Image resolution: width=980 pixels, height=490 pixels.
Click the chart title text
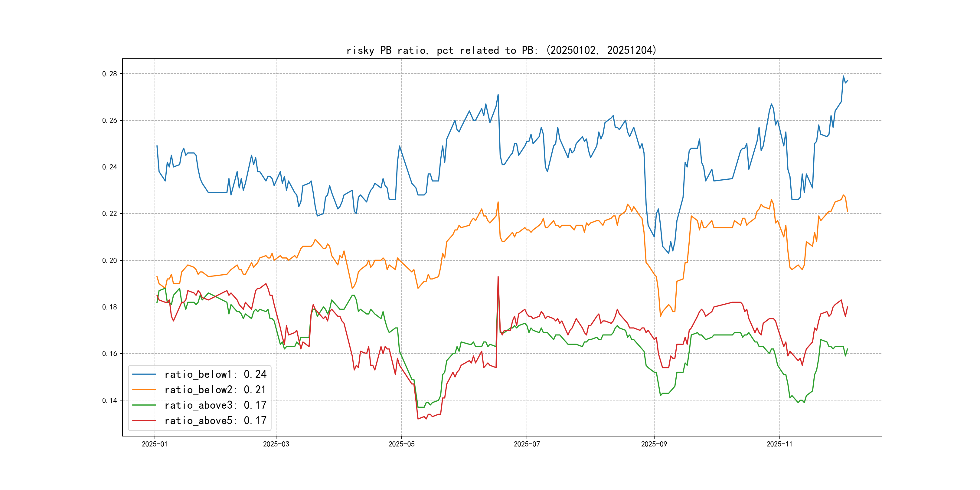(x=501, y=50)
